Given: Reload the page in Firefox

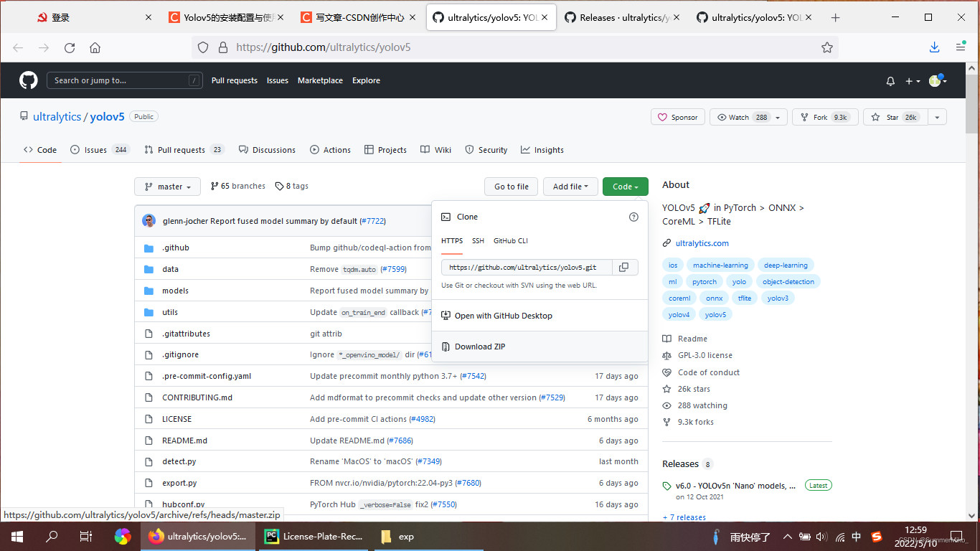Looking at the screenshot, I should pyautogui.click(x=70, y=47).
